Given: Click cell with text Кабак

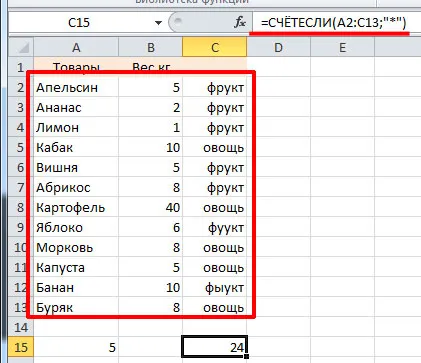Looking at the screenshot, I should [76, 147].
